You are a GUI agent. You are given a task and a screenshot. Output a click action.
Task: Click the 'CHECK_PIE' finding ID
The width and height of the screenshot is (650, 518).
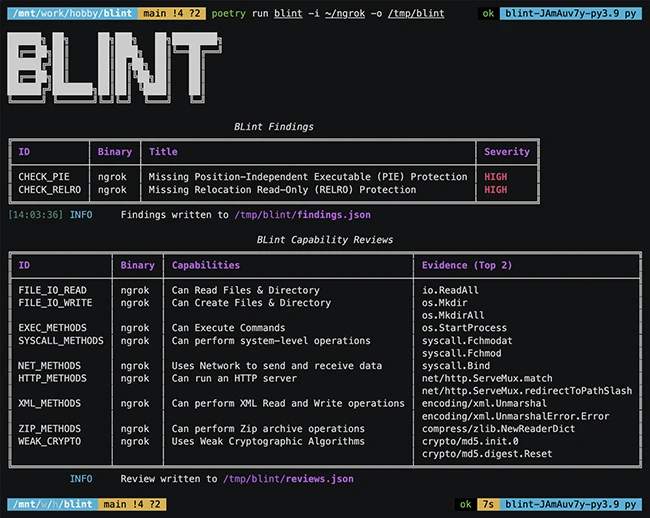coord(44,177)
